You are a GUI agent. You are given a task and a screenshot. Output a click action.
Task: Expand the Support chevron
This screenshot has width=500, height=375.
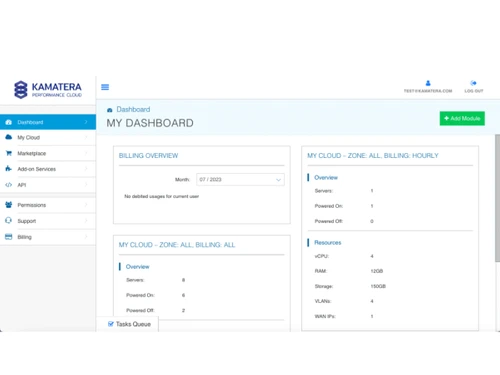coord(86,221)
